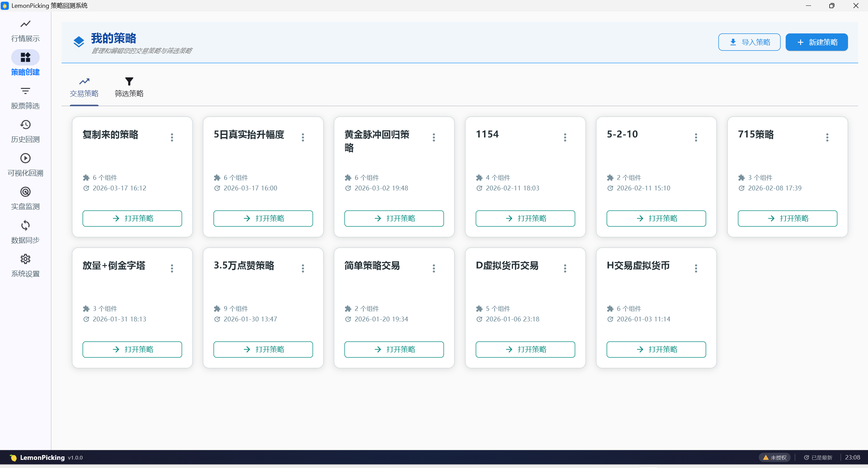Click the 新建策略 button

[816, 42]
